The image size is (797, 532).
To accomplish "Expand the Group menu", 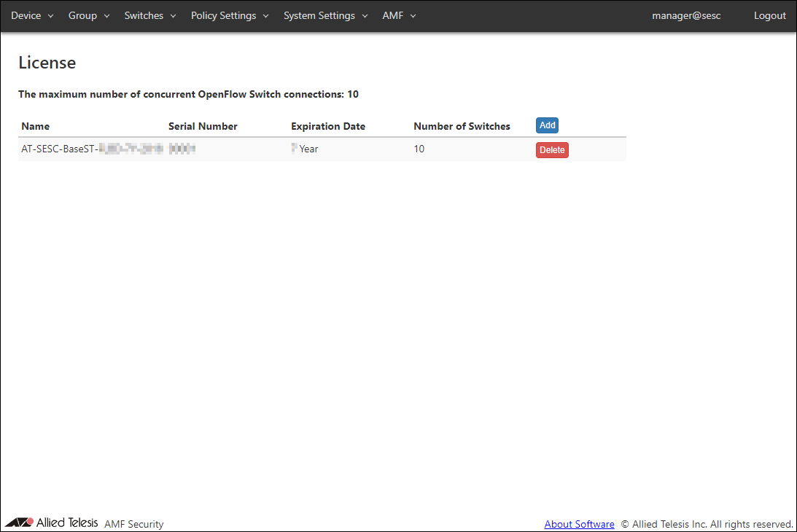I will (x=89, y=15).
